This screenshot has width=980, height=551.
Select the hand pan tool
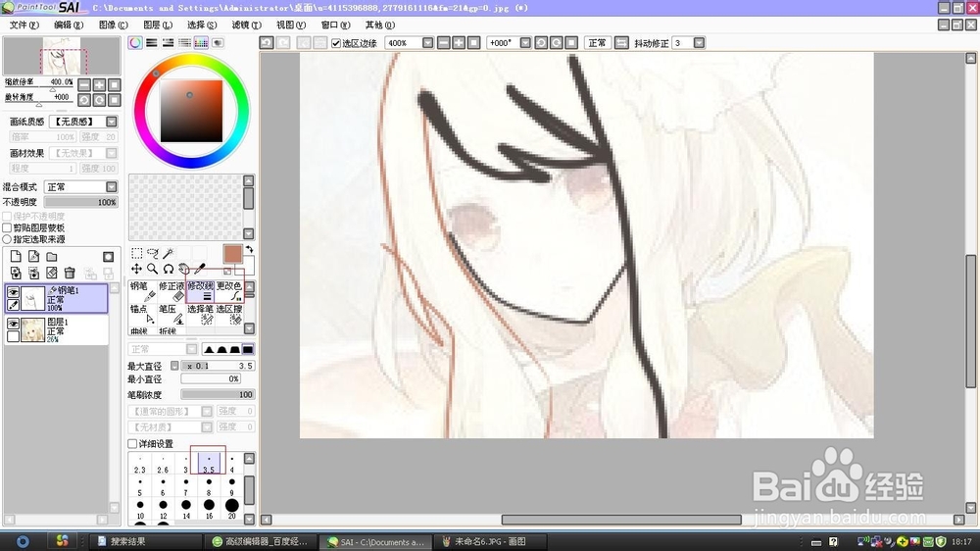point(184,269)
